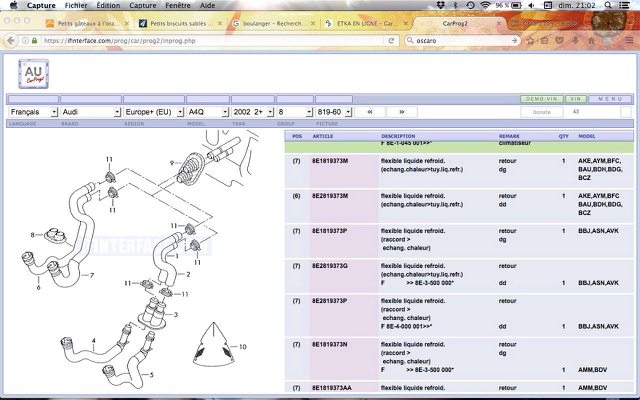Screen dimensions: 640x400
Task: Open Region dropdown showing Europe+ (EU)
Action: pos(153,112)
